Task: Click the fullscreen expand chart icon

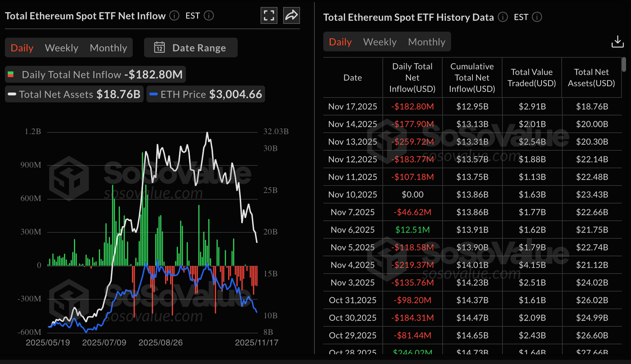Action: pyautogui.click(x=269, y=16)
